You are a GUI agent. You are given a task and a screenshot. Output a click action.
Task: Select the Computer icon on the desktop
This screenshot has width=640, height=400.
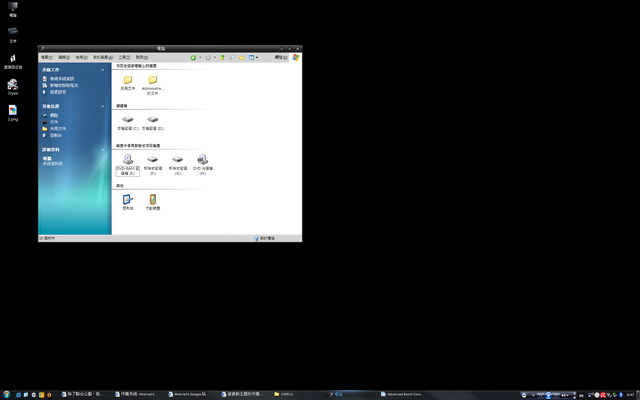coord(13,9)
